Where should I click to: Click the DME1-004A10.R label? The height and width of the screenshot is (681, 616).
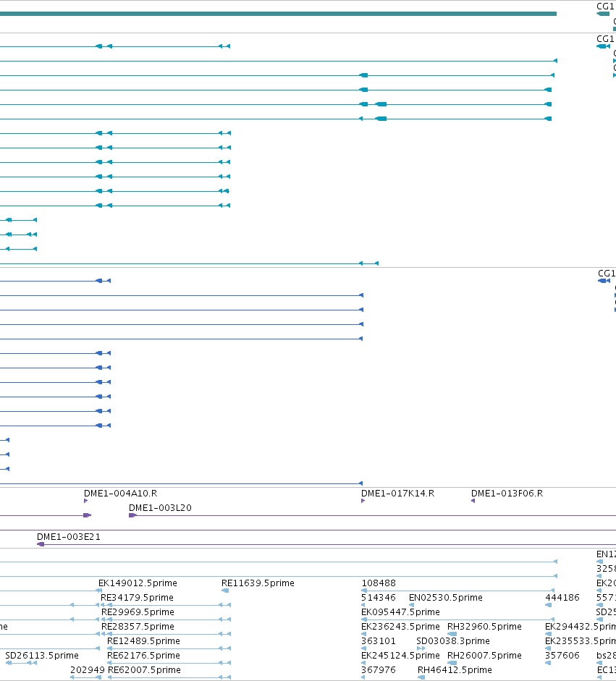tap(120, 494)
